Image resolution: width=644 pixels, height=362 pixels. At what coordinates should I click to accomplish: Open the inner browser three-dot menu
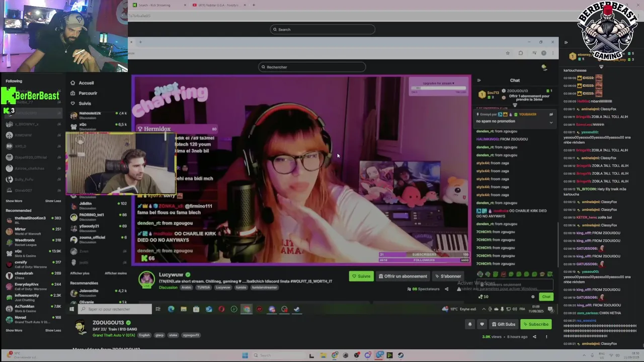tap(553, 53)
